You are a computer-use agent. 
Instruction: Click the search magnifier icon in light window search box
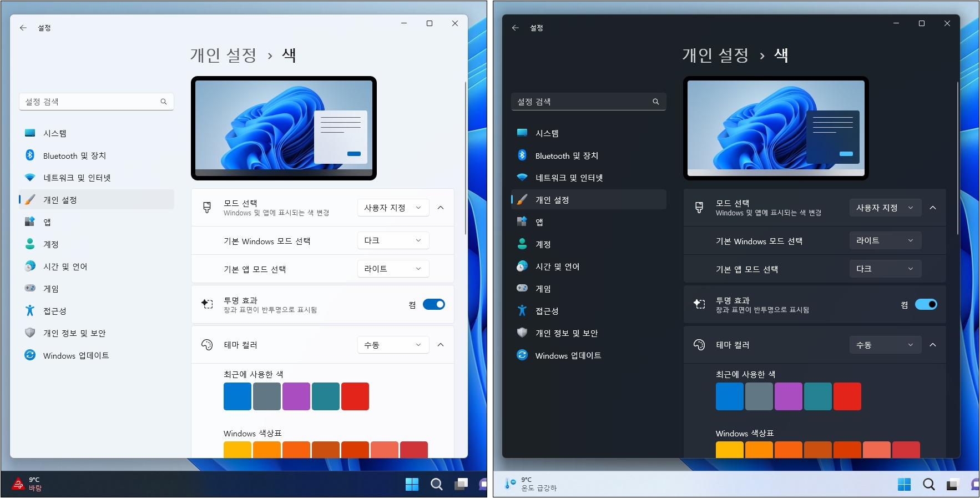click(x=164, y=102)
